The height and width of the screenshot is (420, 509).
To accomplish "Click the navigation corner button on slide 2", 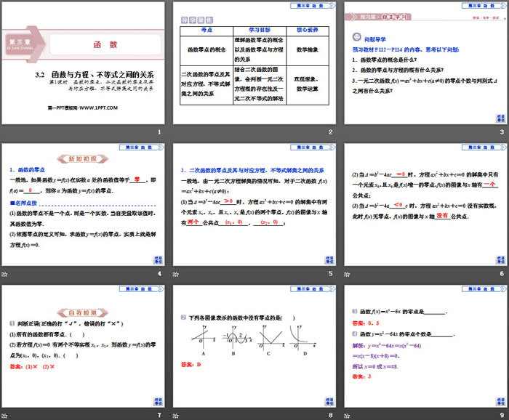I will pyautogui.click(x=328, y=116).
